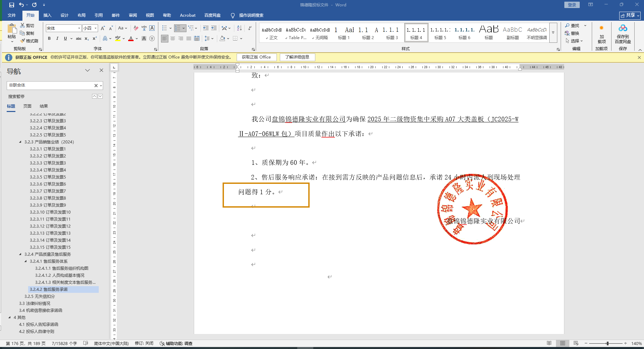Toggle underline formatting

(65, 38)
